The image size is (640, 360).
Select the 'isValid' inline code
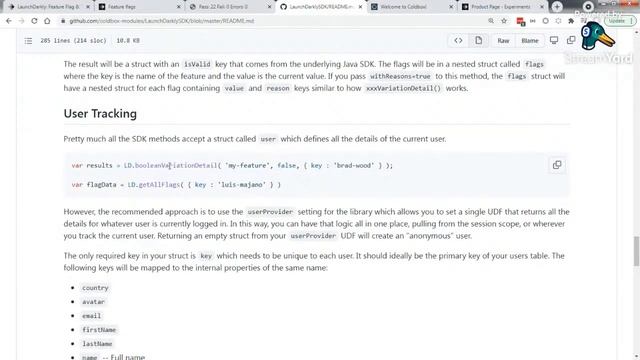pyautogui.click(x=197, y=64)
